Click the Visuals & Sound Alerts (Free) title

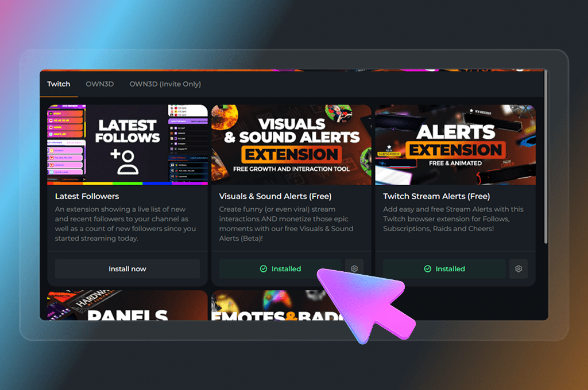tap(275, 196)
